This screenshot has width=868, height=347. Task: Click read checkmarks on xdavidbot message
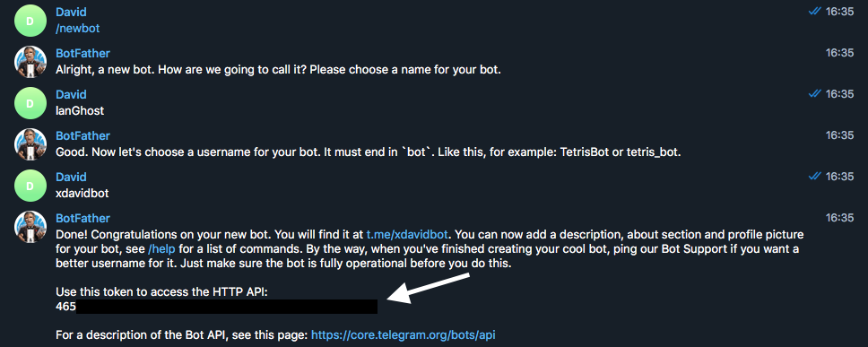tap(814, 177)
